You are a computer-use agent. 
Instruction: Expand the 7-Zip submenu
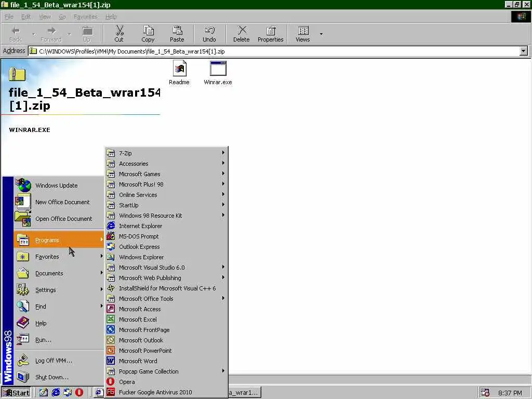(x=166, y=153)
